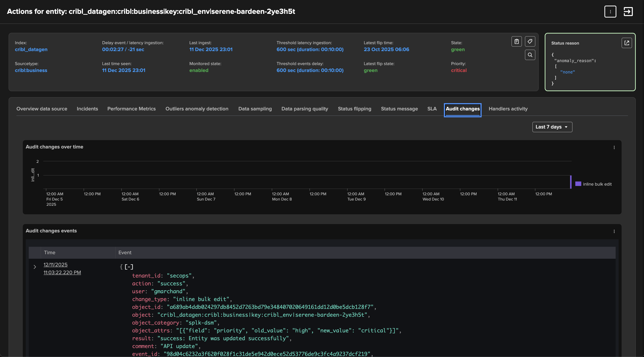This screenshot has width=644, height=357.
Task: Select the Outliers anomaly detection tab
Action: pyautogui.click(x=197, y=109)
